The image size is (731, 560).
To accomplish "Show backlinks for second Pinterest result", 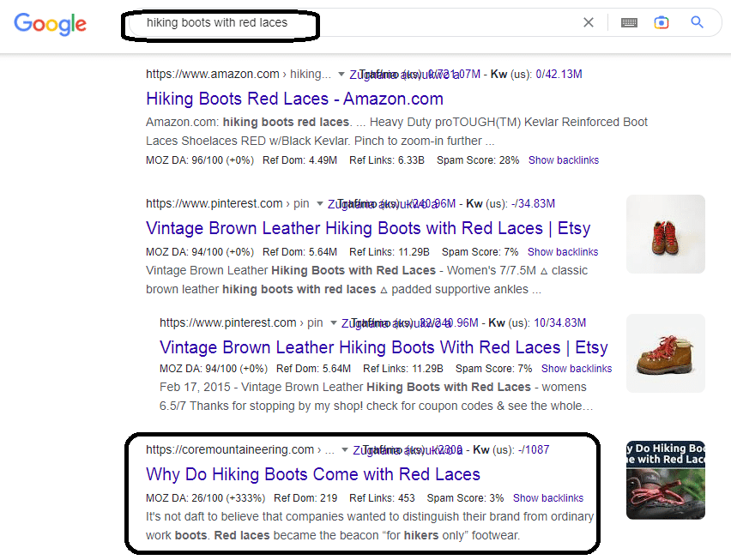I will 577,369.
